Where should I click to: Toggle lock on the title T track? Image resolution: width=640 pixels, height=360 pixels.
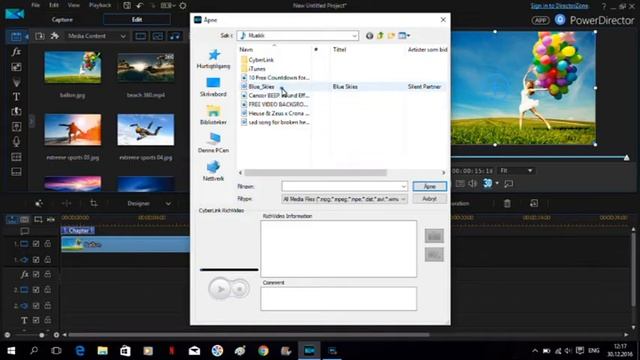point(48,320)
